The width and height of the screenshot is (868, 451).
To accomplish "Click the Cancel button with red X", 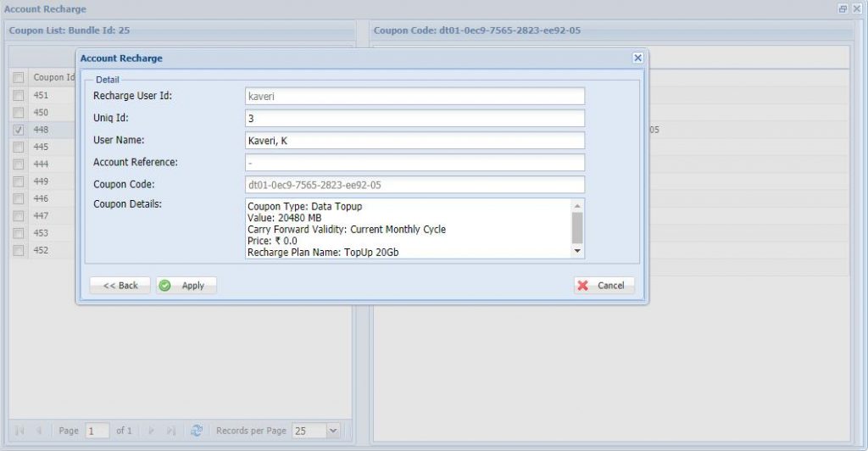I will pos(604,286).
